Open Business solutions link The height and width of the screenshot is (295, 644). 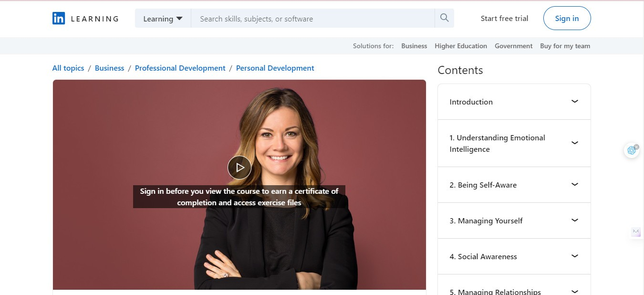(x=414, y=46)
